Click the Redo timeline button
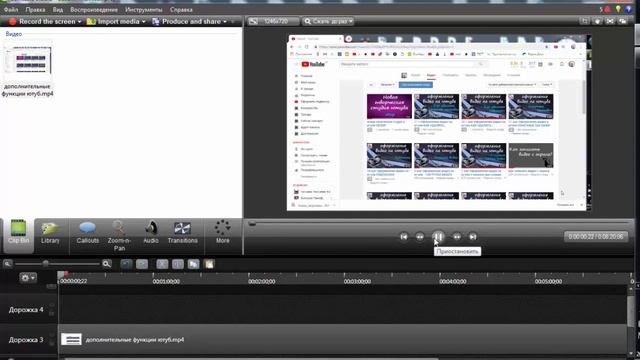Screen dimensions: 640x360 coord(142,264)
